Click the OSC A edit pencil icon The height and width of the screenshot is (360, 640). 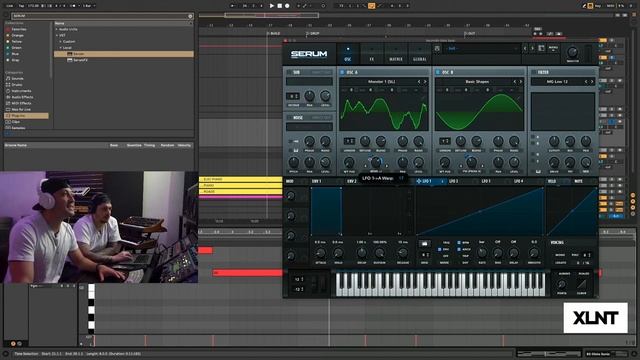(423, 98)
